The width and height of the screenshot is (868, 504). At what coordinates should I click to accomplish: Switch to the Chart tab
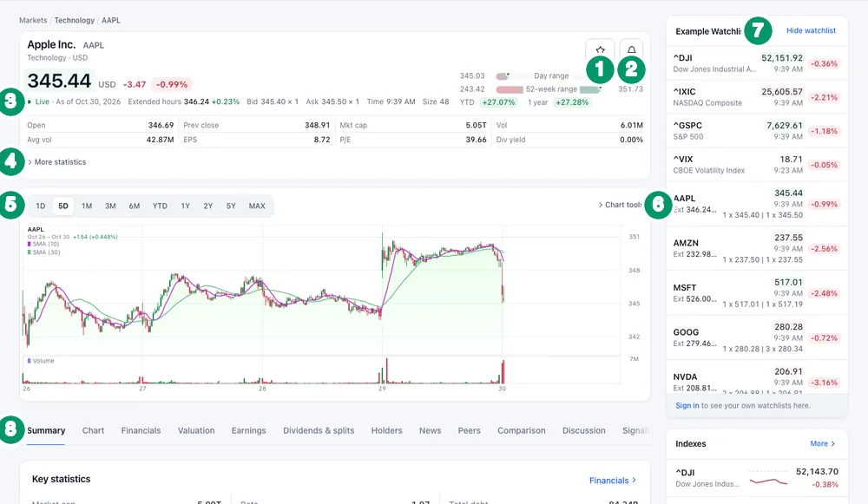click(x=93, y=430)
